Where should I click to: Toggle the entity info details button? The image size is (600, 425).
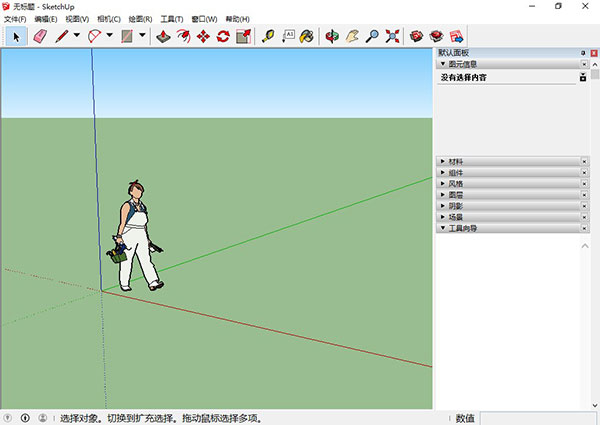tap(583, 77)
